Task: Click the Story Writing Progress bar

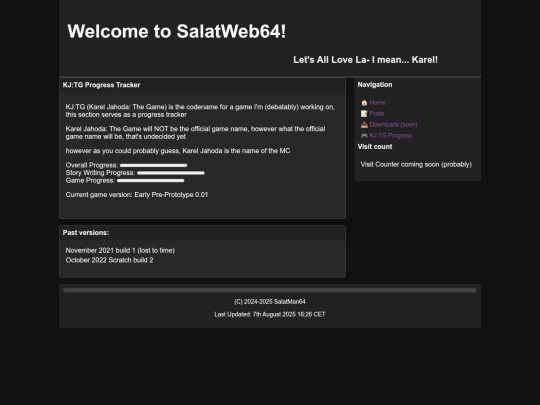Action: [171, 173]
